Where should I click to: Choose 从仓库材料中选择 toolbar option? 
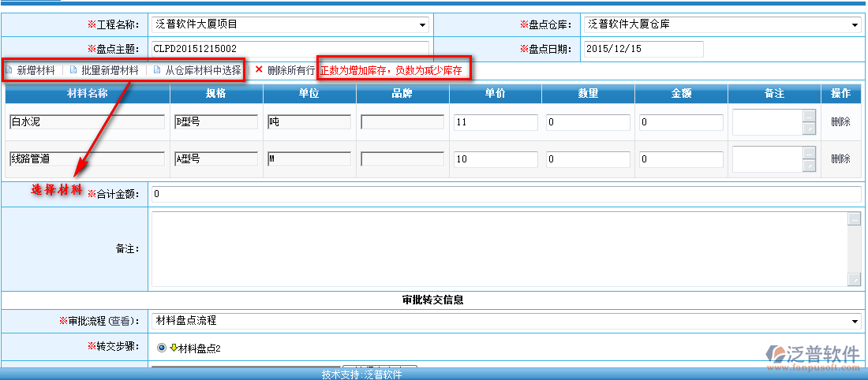point(203,70)
